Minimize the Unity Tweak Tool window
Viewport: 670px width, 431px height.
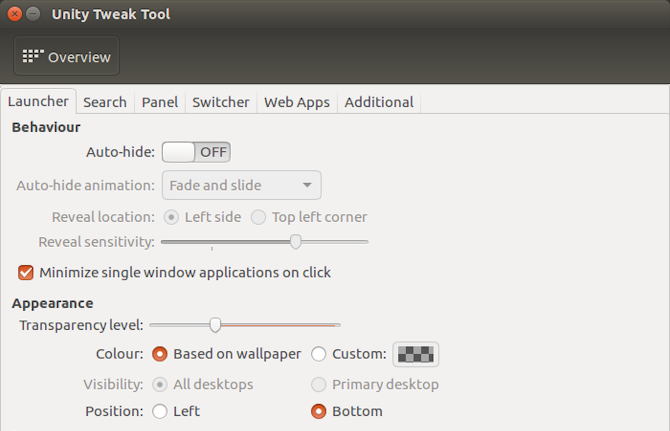click(33, 14)
